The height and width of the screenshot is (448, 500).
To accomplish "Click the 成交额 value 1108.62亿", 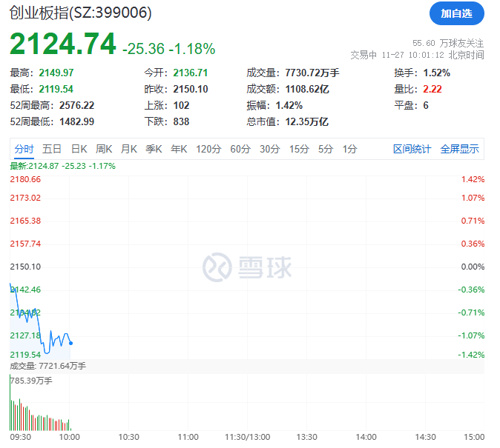I will point(307,89).
